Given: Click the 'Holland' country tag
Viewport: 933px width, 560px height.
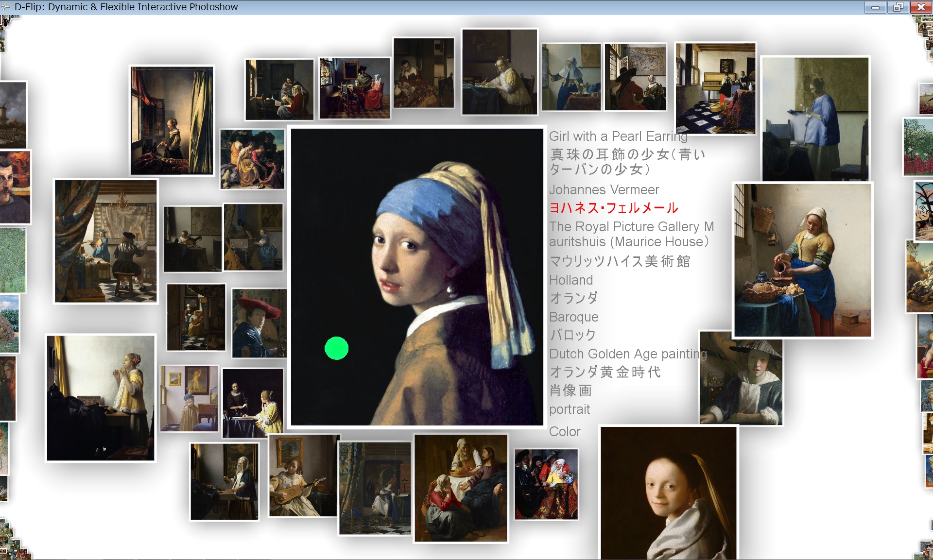Looking at the screenshot, I should tap(571, 280).
